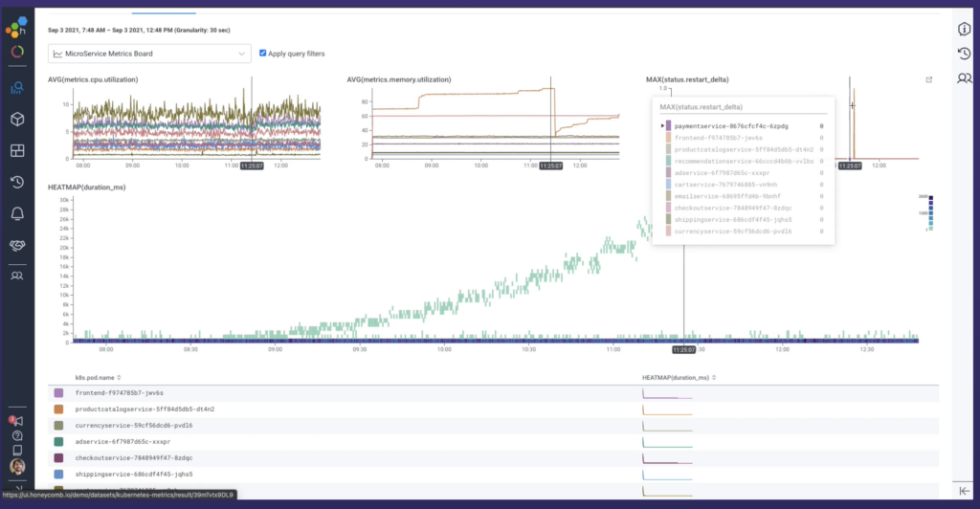The width and height of the screenshot is (980, 509).
Task: Open the Boards grid icon
Action: pos(17,150)
